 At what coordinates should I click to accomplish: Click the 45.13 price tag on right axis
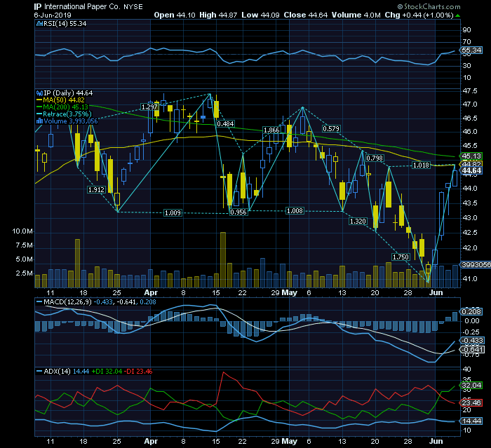tap(471, 156)
